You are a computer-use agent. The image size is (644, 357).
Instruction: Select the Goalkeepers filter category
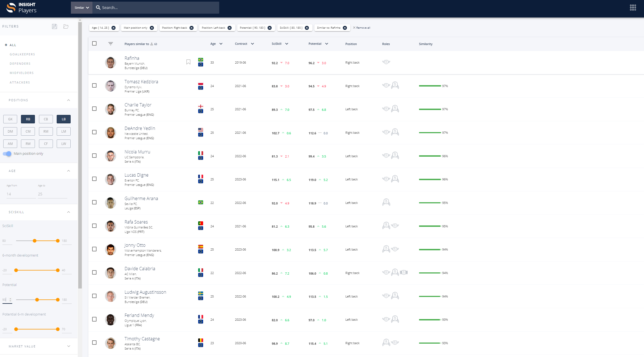click(x=22, y=54)
